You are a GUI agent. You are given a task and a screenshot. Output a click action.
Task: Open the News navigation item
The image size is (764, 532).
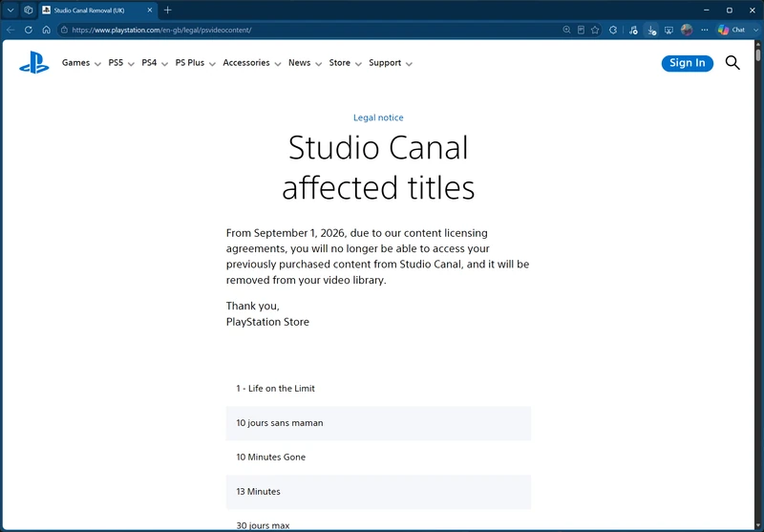pyautogui.click(x=299, y=63)
